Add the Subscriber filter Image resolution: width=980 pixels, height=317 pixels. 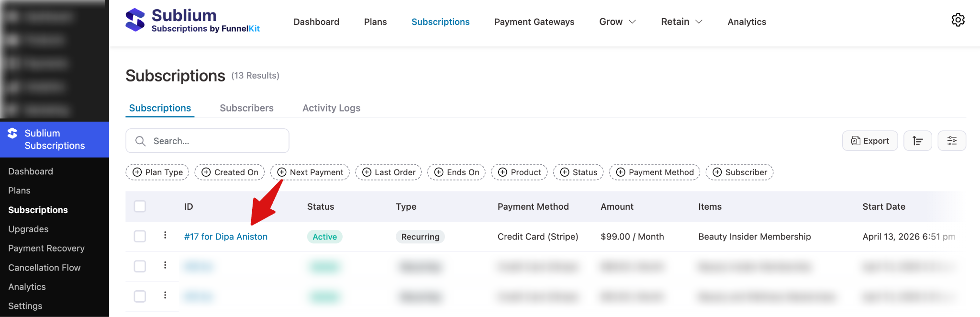coord(740,172)
